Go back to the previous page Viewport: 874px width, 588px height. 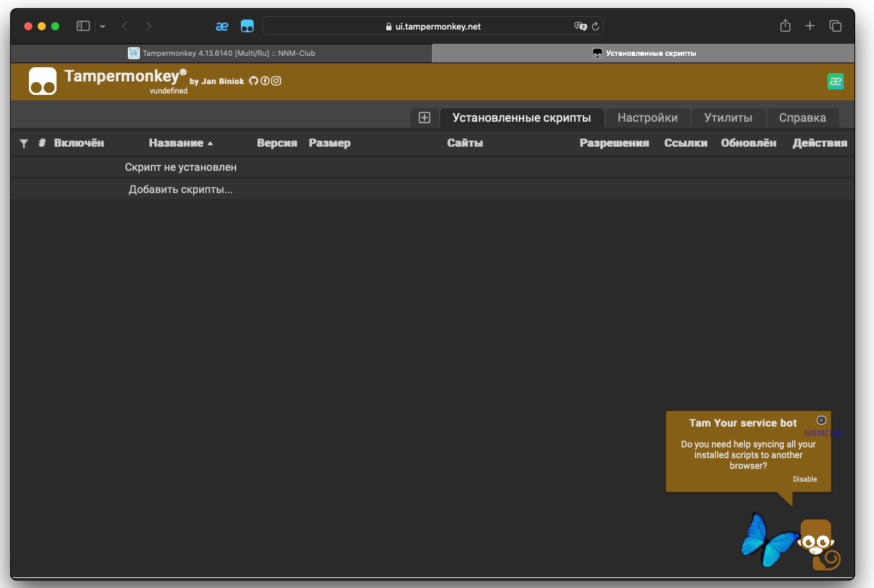pyautogui.click(x=124, y=26)
